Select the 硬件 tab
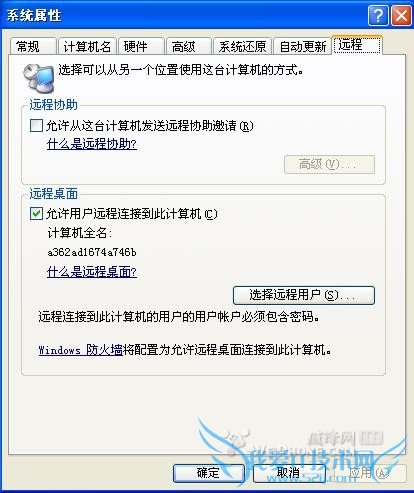The image size is (414, 493). [141, 46]
